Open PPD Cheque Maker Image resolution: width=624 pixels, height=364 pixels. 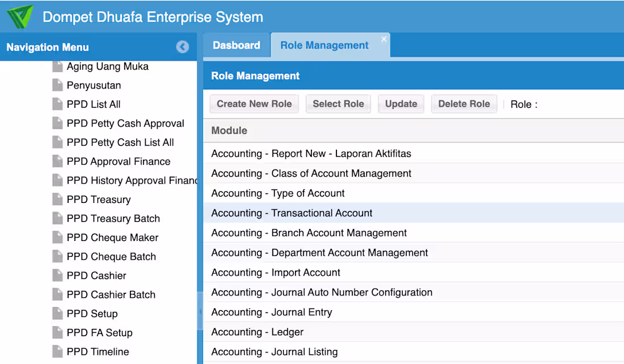point(113,238)
